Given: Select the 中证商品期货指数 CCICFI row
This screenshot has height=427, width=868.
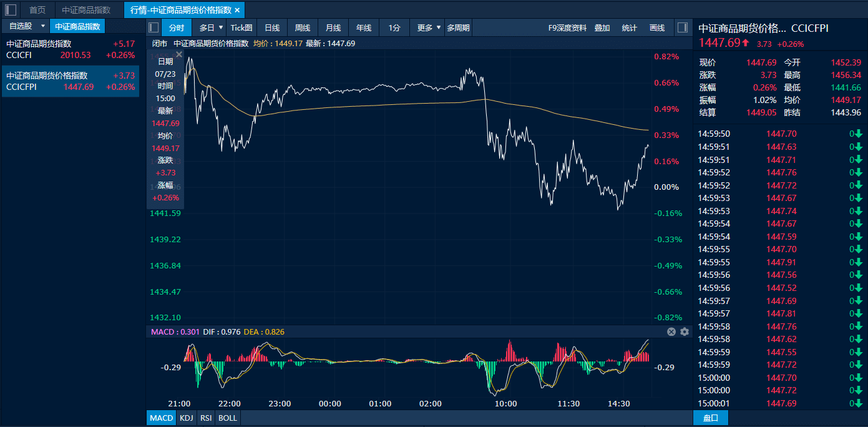Looking at the screenshot, I should tap(71, 49).
